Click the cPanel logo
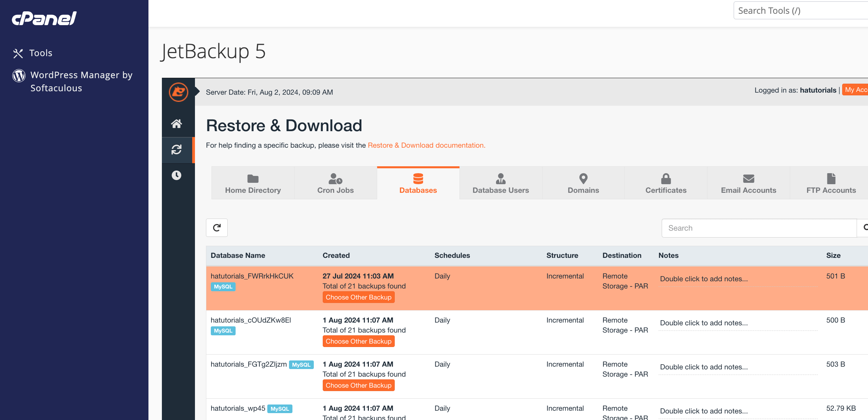868x420 pixels. [44, 19]
